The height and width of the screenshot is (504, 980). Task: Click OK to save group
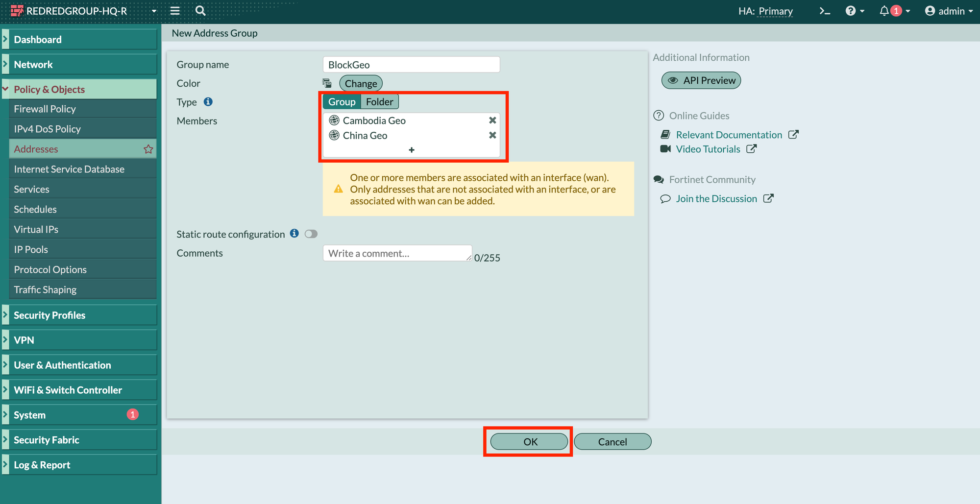(530, 442)
